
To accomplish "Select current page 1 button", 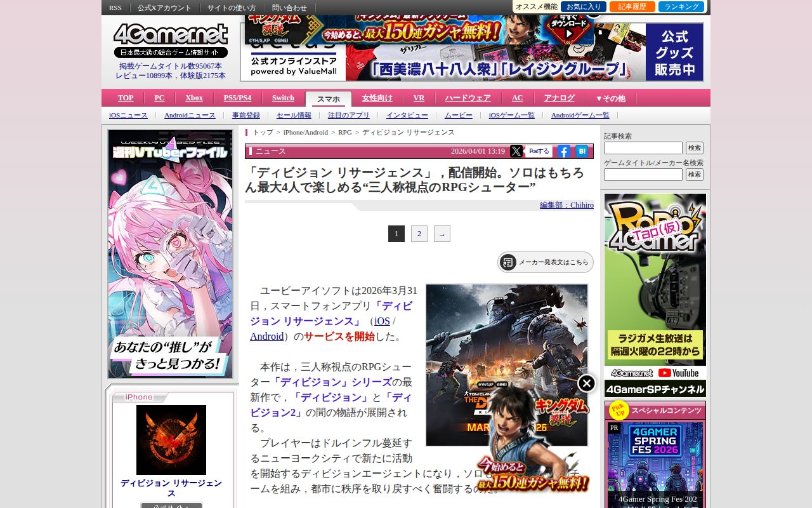I will pos(396,234).
